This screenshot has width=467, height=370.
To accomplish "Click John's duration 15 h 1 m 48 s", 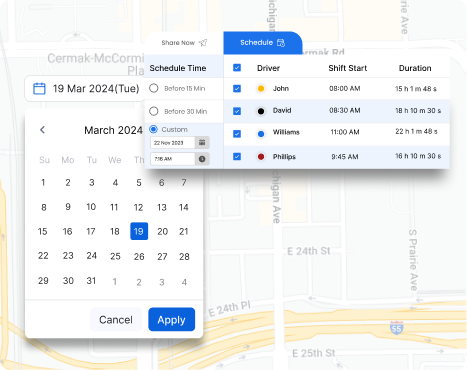I will (416, 89).
